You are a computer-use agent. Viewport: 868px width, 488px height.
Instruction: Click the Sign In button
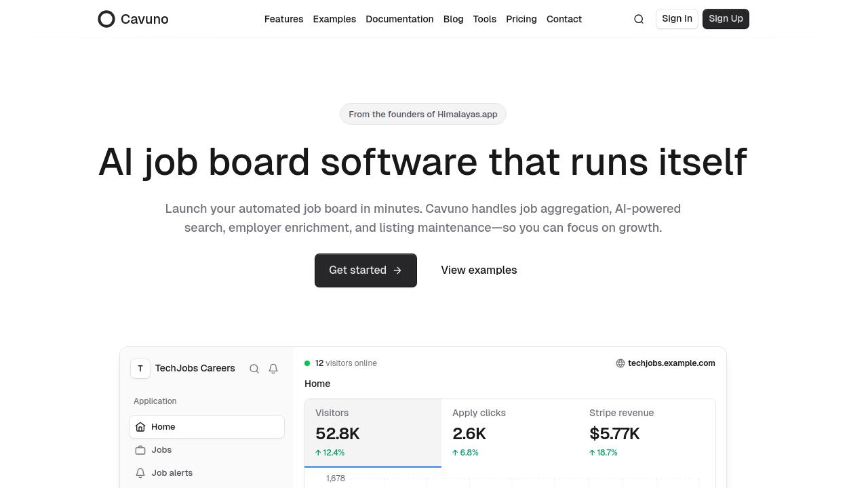677,19
